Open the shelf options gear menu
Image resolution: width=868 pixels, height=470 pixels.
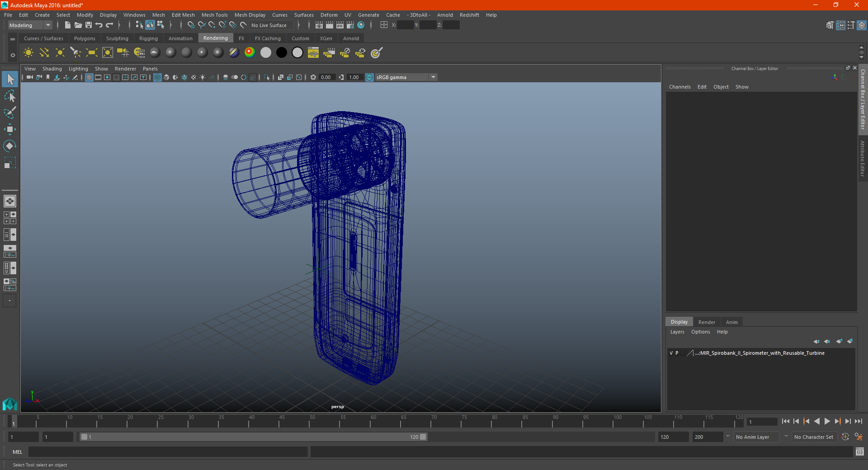click(13, 55)
